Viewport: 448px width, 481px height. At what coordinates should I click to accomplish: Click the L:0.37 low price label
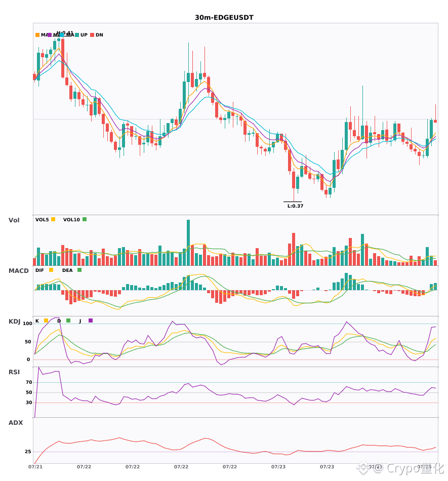click(295, 206)
